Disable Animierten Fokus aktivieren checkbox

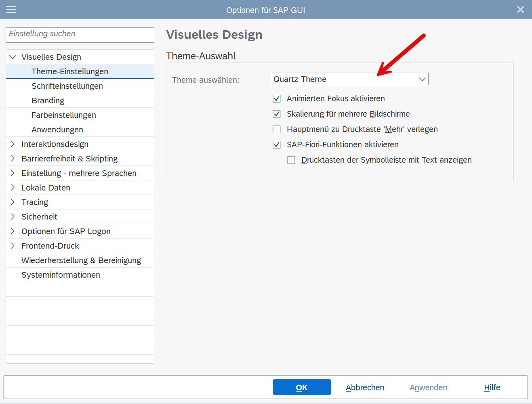tap(277, 98)
